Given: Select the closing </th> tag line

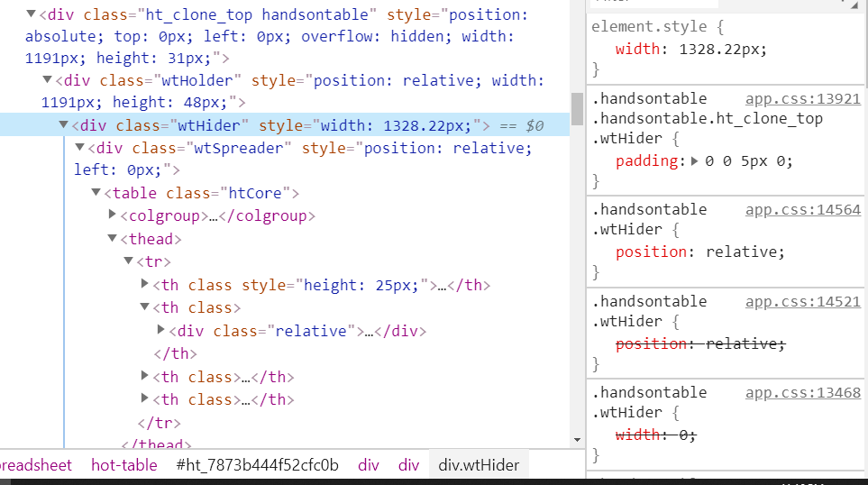Looking at the screenshot, I should [176, 353].
